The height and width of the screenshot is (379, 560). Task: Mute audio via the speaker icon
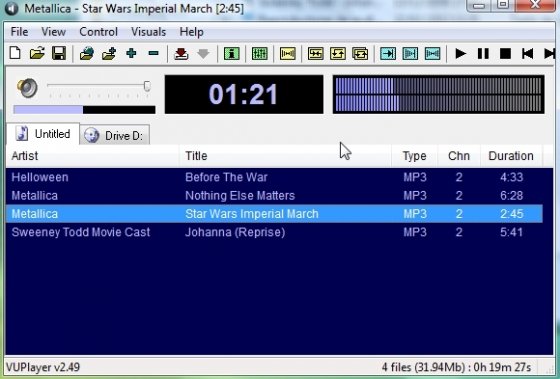click(x=27, y=88)
